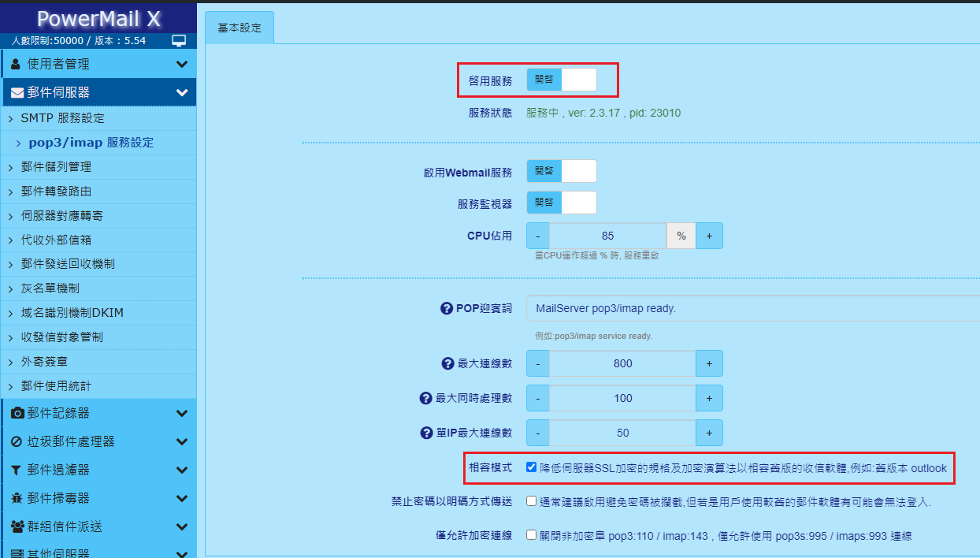Screen dimensions: 980x558
Task: Increase 最大同時處理數 with plus button
Action: coord(709,398)
